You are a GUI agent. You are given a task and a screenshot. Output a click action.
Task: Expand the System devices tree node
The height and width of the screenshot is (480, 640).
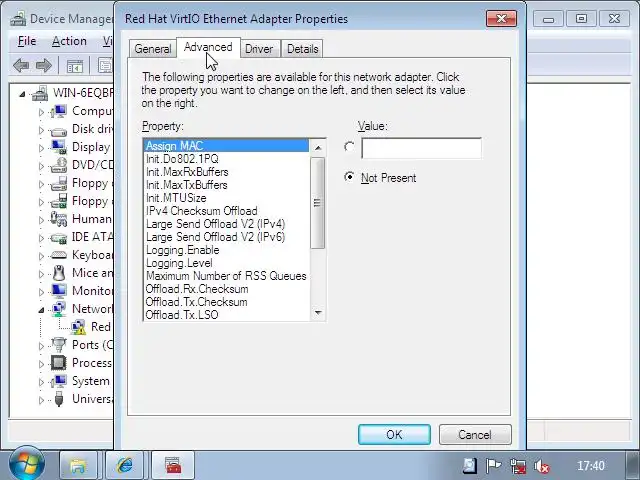click(x=41, y=382)
